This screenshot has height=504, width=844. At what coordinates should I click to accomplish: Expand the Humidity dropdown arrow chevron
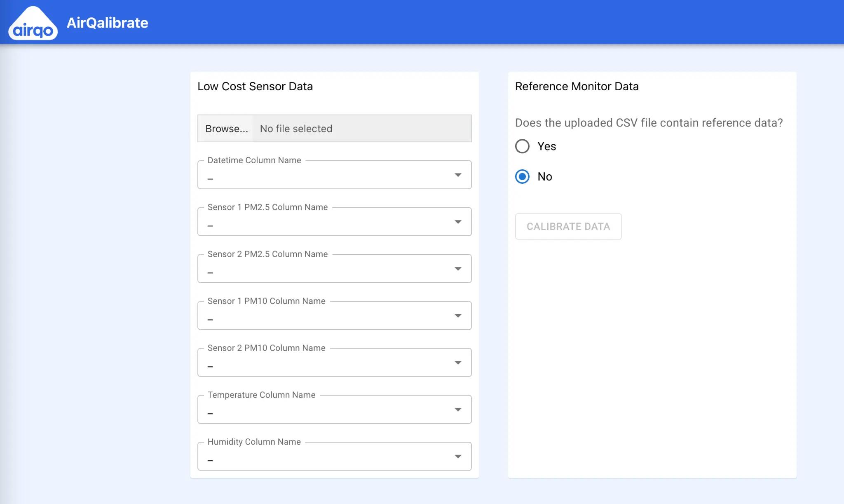[458, 456]
